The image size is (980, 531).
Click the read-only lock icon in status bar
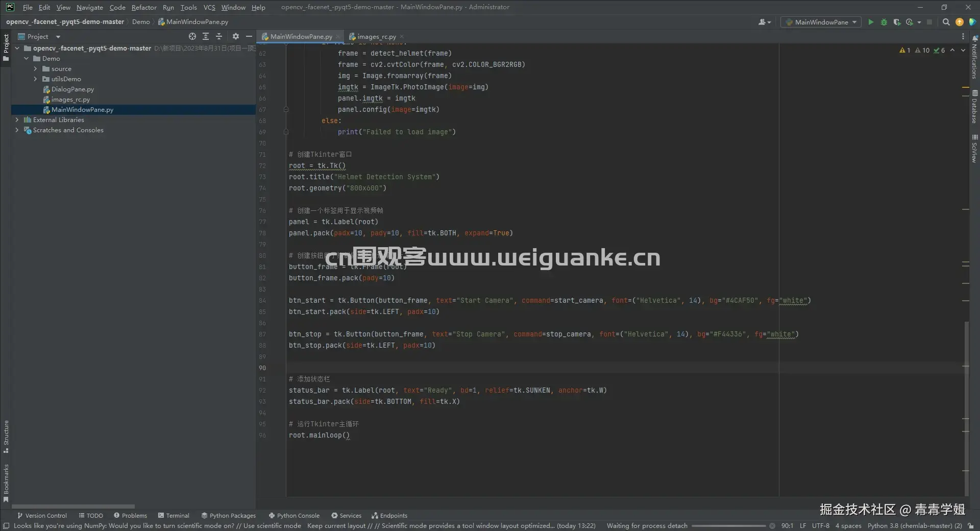pyautogui.click(x=970, y=526)
